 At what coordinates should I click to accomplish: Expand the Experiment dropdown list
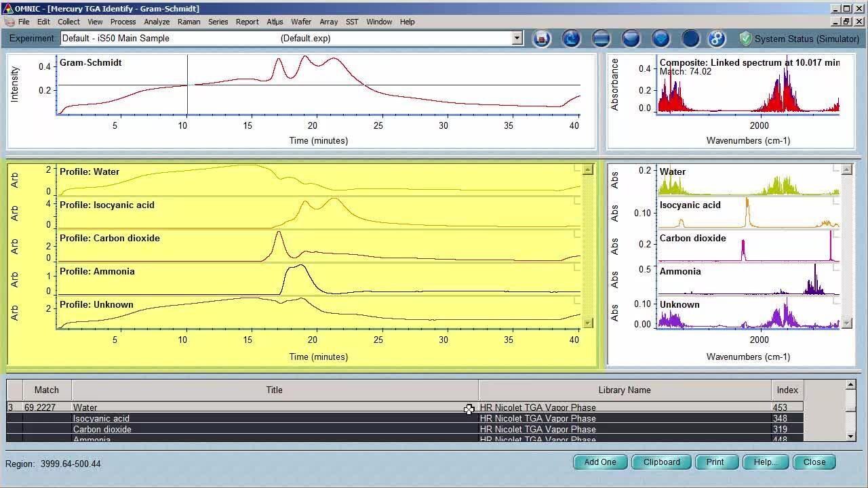coord(517,39)
